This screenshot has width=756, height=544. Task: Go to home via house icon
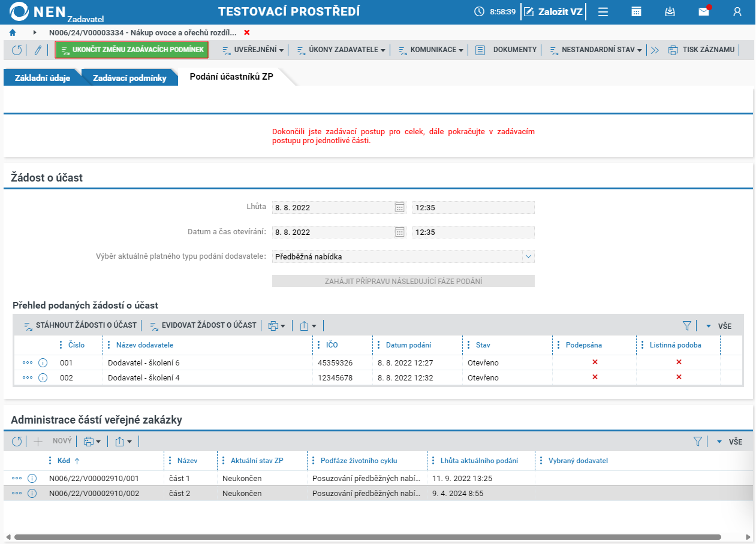[x=13, y=32]
